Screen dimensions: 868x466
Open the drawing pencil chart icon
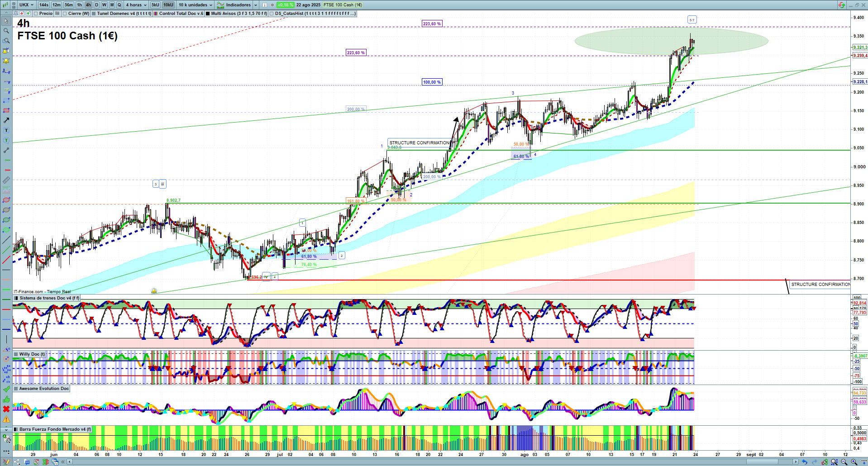click(x=6, y=462)
